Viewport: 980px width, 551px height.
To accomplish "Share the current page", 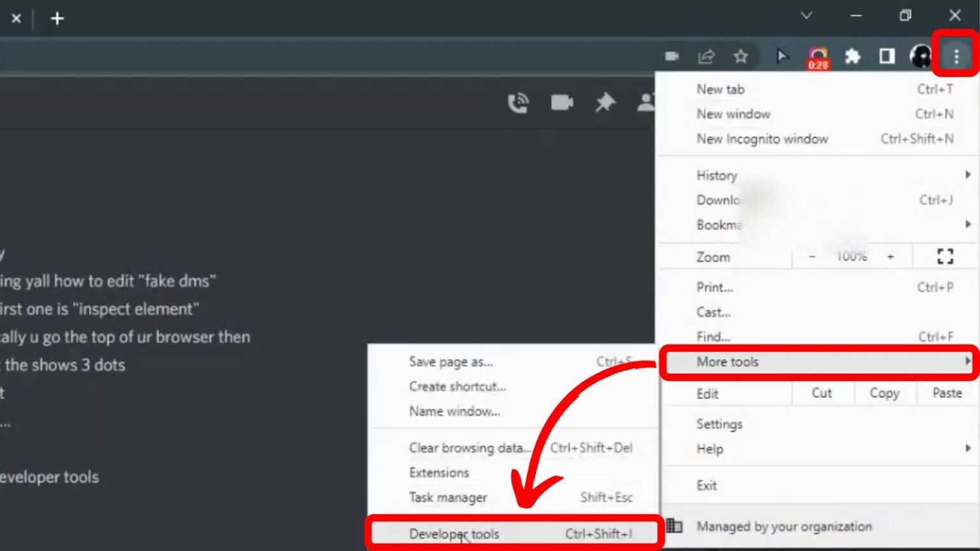I will point(706,56).
